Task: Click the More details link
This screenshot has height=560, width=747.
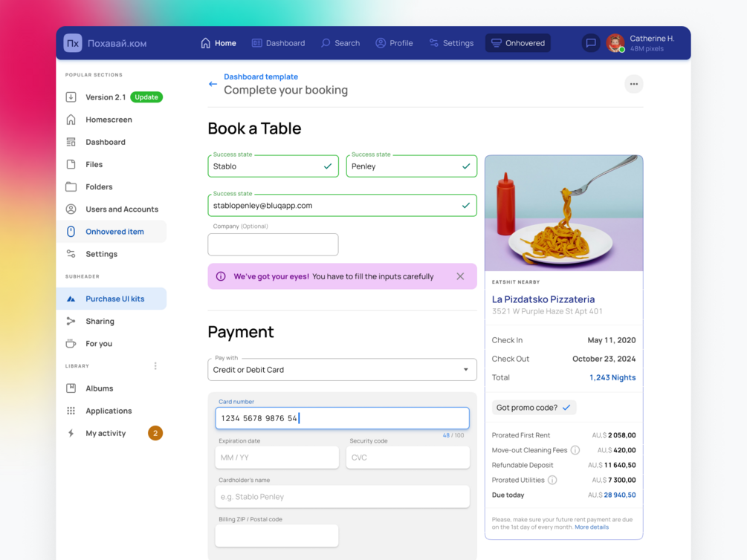Action: [x=592, y=527]
